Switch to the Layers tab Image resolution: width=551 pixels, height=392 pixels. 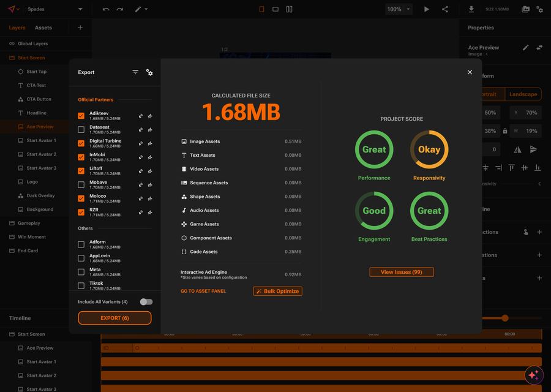pos(17,28)
